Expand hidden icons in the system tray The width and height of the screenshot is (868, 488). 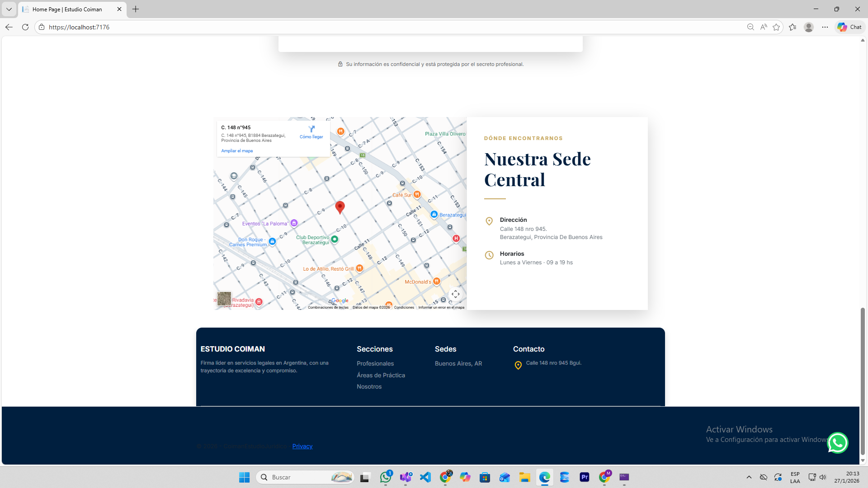click(x=749, y=477)
